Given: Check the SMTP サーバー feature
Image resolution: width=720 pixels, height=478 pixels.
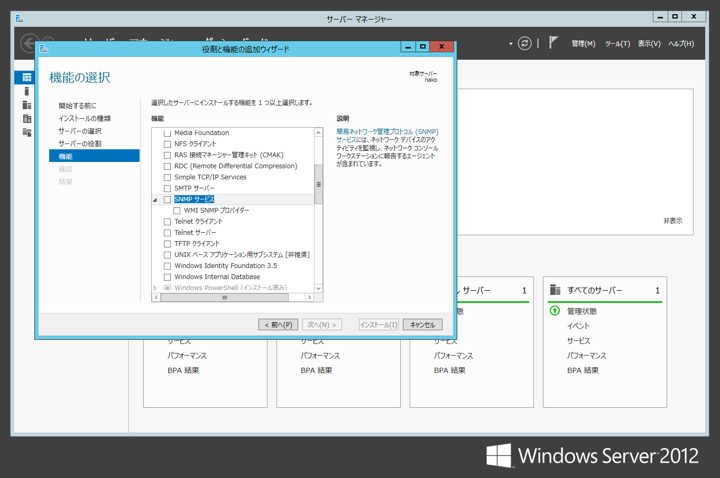Looking at the screenshot, I should (167, 188).
